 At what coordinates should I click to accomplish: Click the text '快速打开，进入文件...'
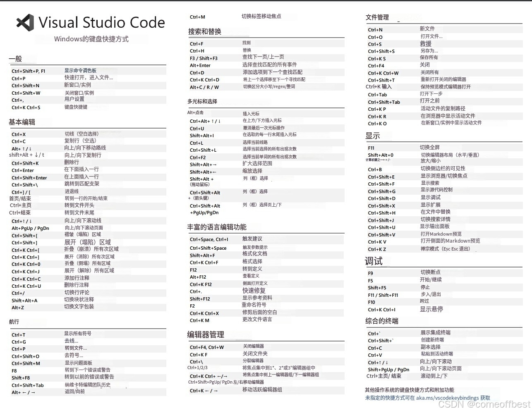[89, 77]
